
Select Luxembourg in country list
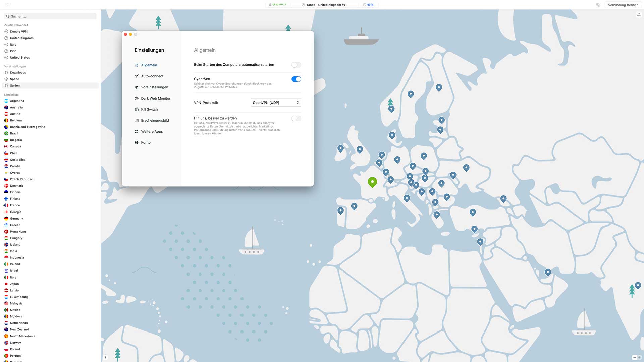[x=50, y=297]
